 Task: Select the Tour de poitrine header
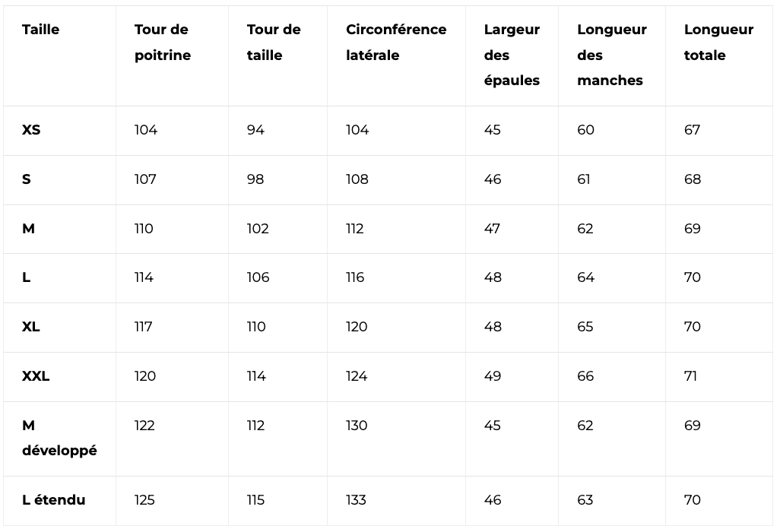click(x=163, y=43)
